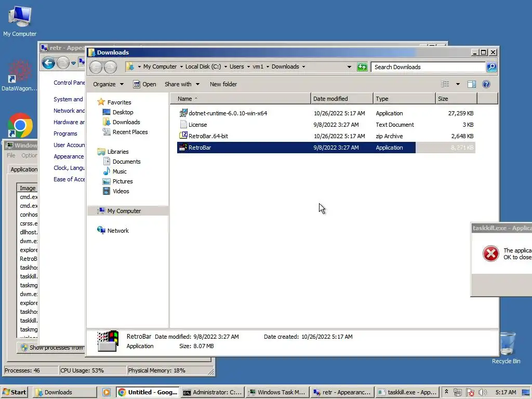Switch to Windows Task Manager taskbar button
The width and height of the screenshot is (532, 399).
pos(277,392)
